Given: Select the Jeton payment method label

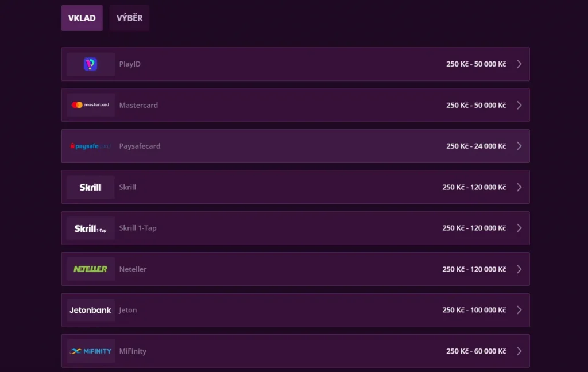Looking at the screenshot, I should click(x=128, y=310).
